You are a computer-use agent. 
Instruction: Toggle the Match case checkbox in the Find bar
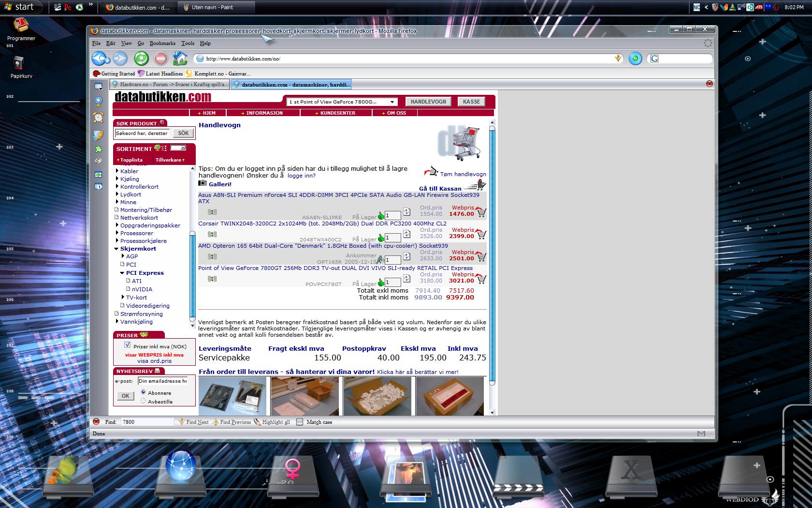click(300, 422)
